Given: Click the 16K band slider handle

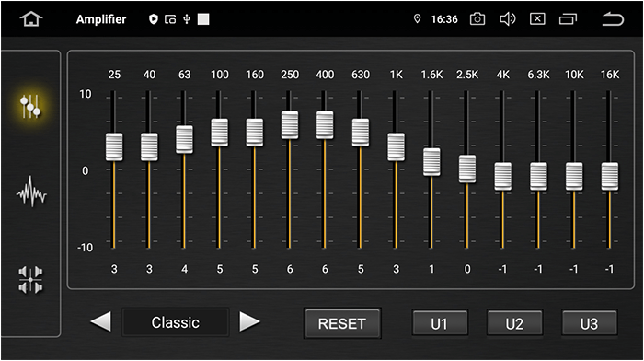Looking at the screenshot, I should (x=610, y=177).
